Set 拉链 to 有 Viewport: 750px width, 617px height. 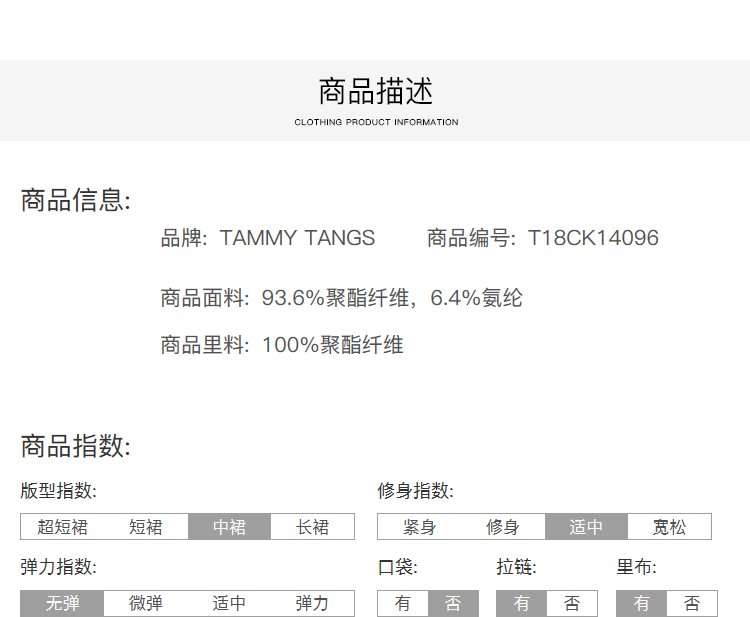coord(522,603)
